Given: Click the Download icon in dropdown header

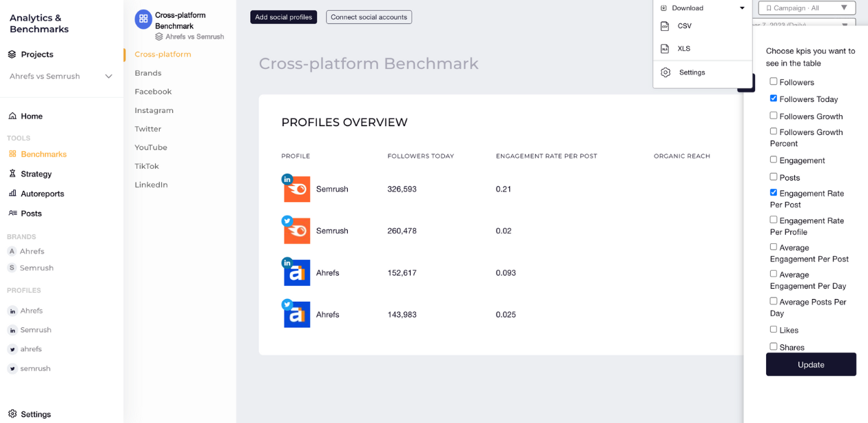Looking at the screenshot, I should (664, 8).
